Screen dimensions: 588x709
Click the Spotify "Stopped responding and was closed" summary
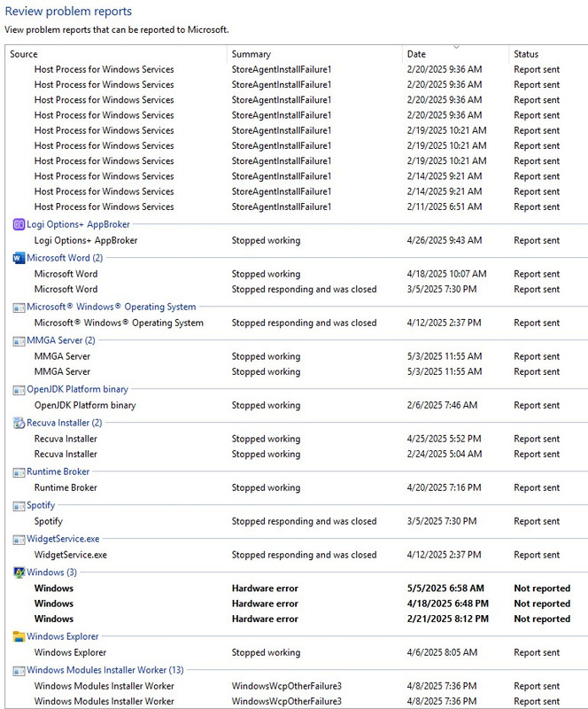(x=304, y=521)
